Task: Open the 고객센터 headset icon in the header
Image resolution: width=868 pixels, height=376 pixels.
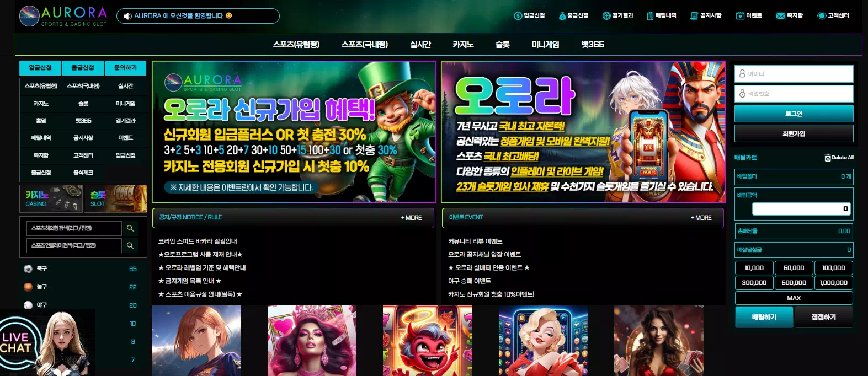Action: coord(822,16)
